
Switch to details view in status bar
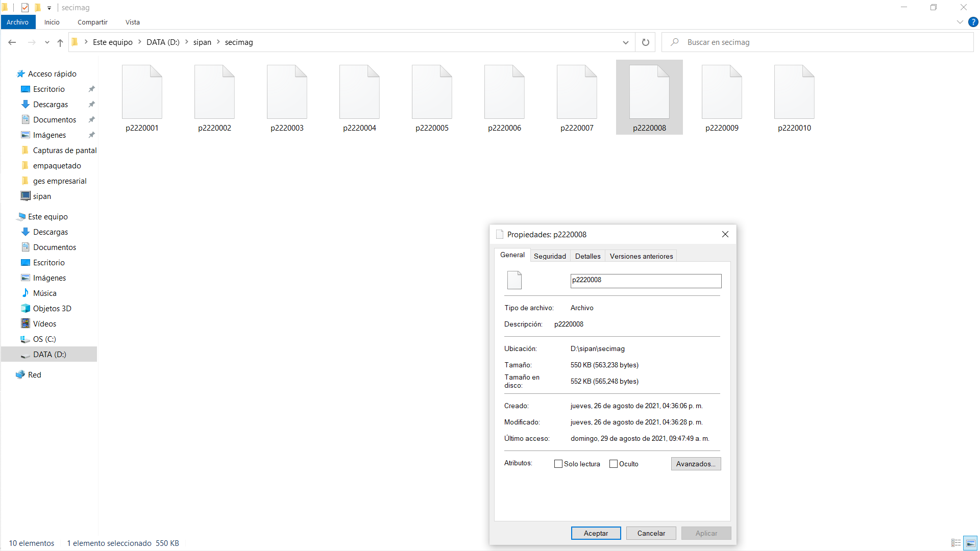956,543
